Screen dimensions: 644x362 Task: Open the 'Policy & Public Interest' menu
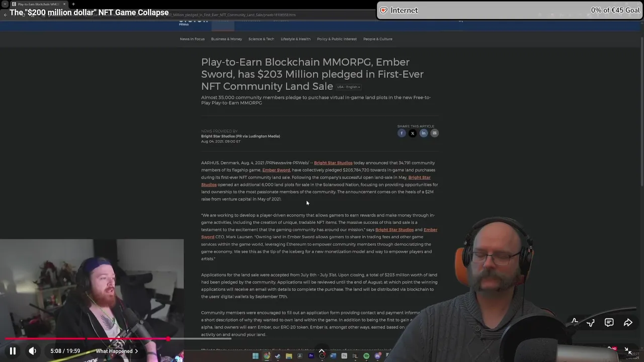(x=337, y=39)
